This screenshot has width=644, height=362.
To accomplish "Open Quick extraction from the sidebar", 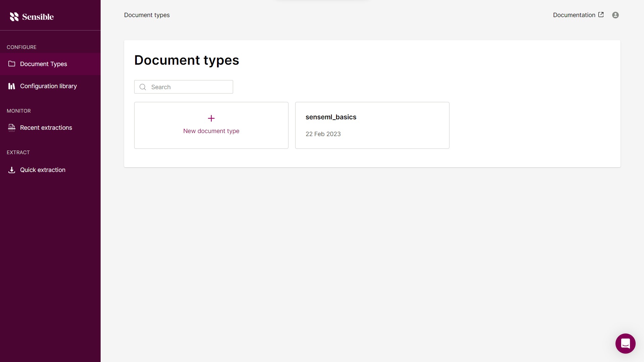I will tap(43, 170).
